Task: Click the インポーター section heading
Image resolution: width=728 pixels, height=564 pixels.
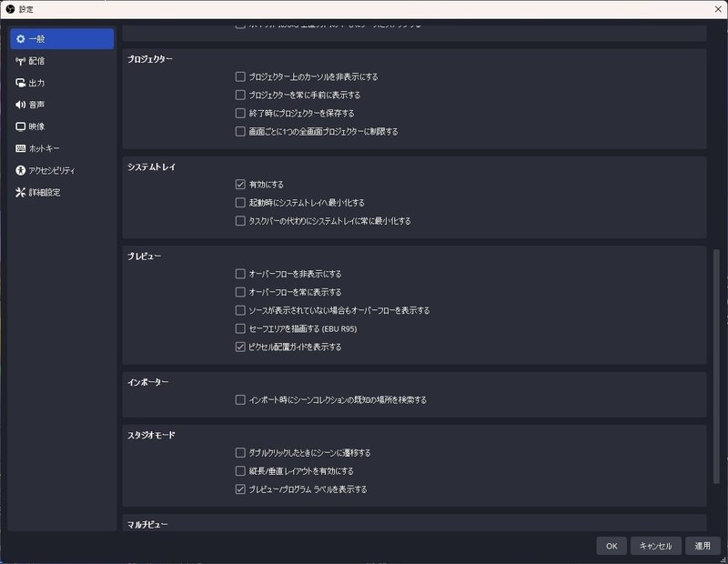Action: pos(148,382)
